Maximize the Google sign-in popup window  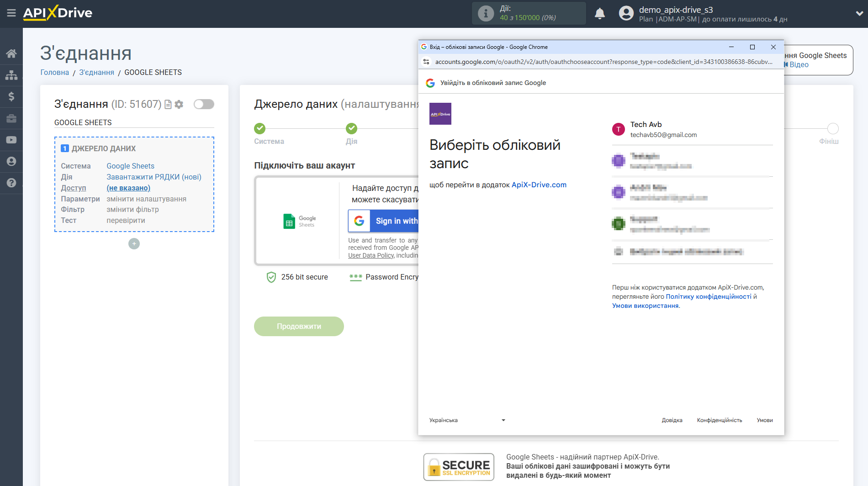tap(752, 47)
